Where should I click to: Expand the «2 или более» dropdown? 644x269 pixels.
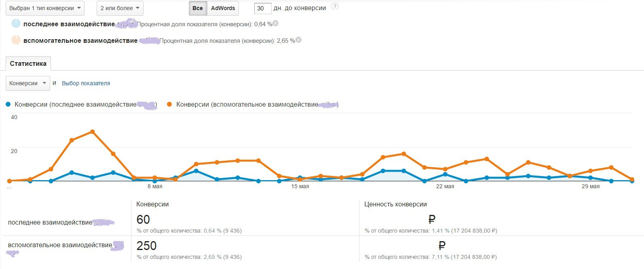pos(120,8)
